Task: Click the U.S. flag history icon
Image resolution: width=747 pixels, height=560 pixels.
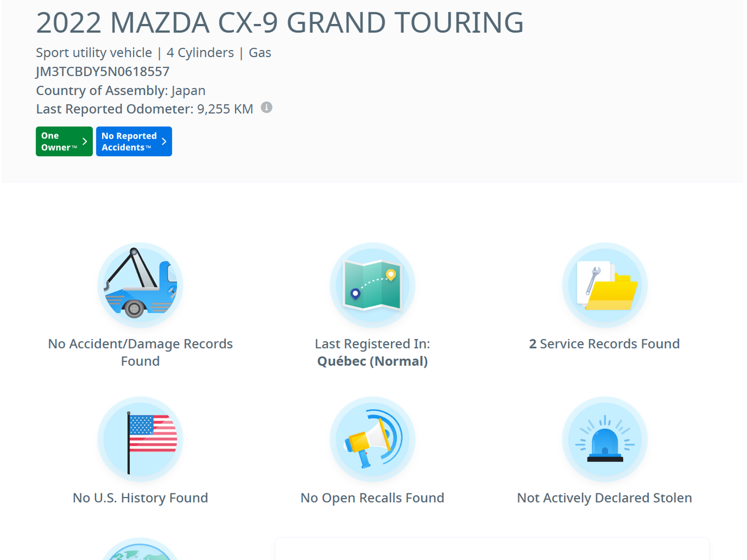Action: tap(140, 439)
